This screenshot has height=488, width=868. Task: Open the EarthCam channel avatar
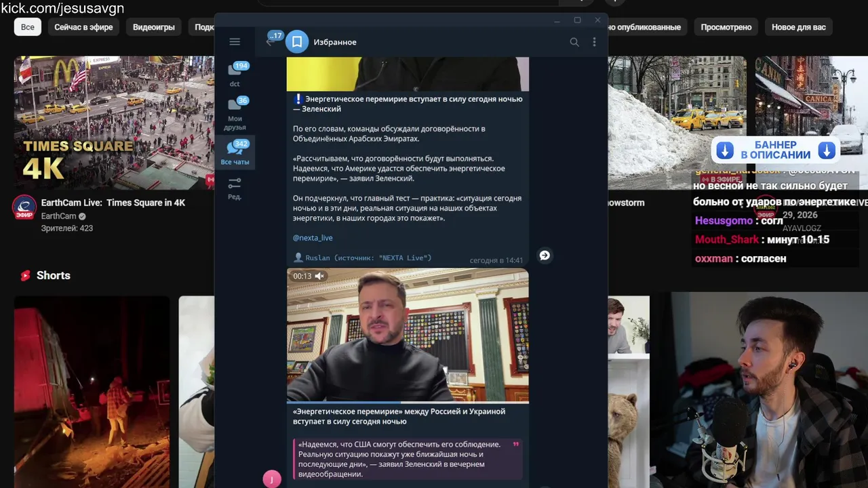click(x=24, y=207)
